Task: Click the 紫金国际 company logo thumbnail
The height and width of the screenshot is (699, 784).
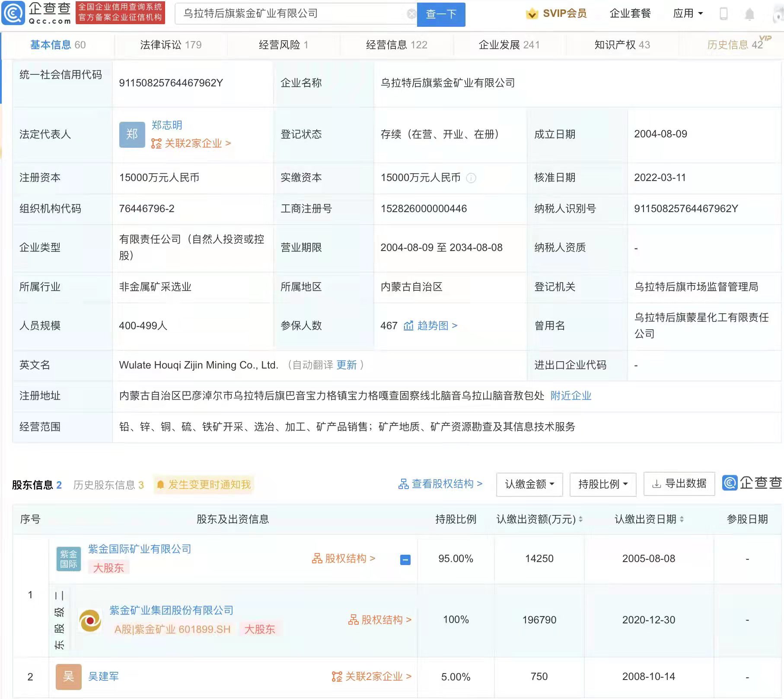Action: (x=69, y=559)
